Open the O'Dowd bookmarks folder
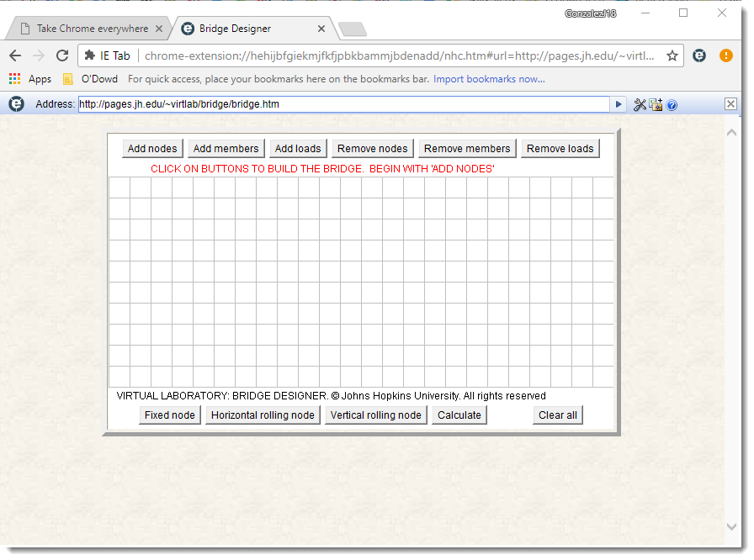 (90, 79)
